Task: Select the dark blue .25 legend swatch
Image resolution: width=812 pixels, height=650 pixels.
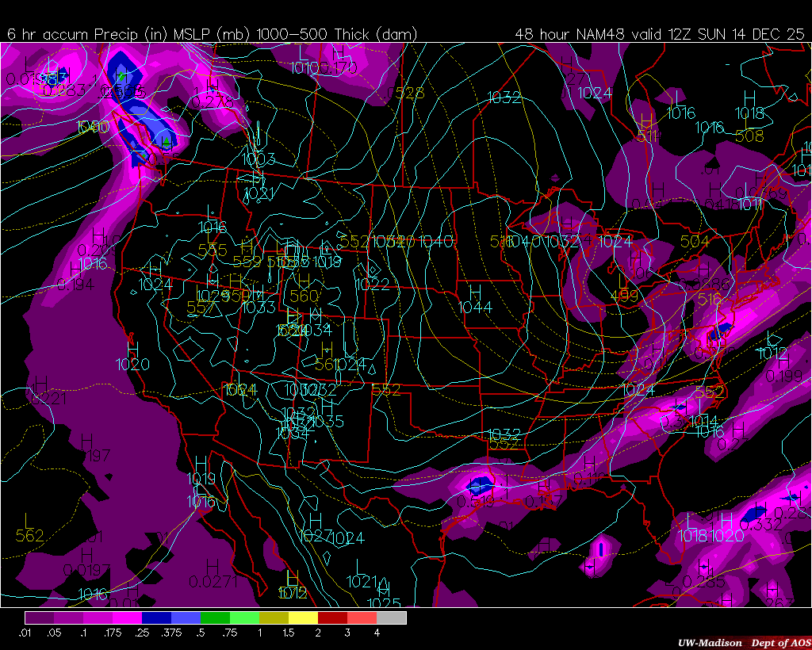Action: pyautogui.click(x=157, y=617)
